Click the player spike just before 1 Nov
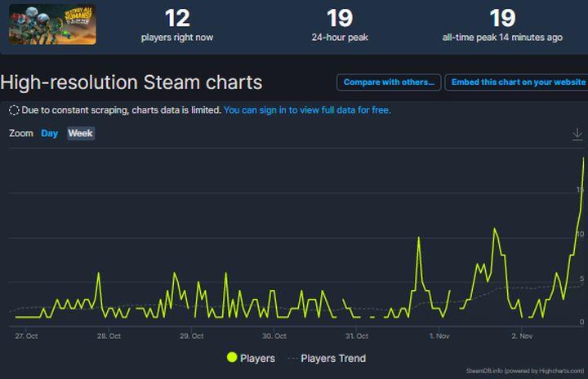This screenshot has width=588, height=379. 419,238
